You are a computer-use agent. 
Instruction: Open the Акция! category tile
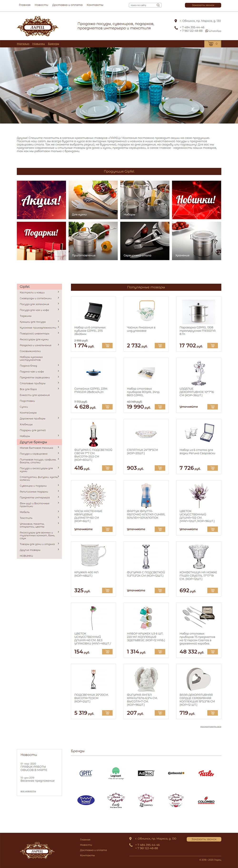tap(41, 200)
